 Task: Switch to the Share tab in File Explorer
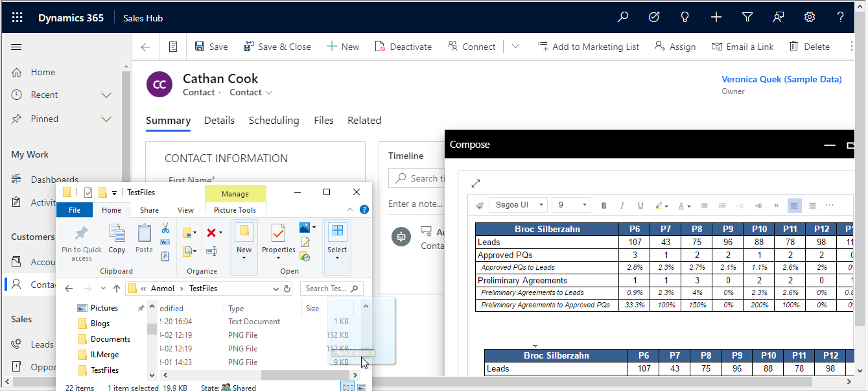coord(149,210)
